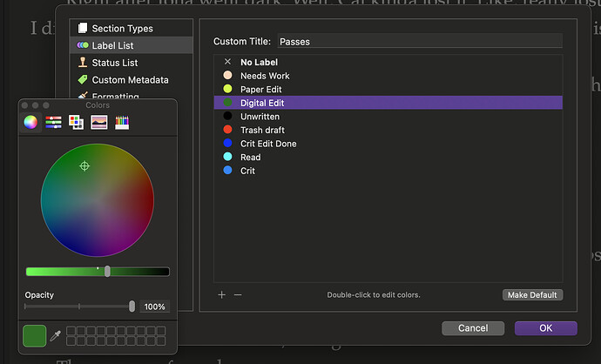Viewport: 601px width, 364px height.
Task: Click Crit Edit Done blue color dot
Action: (227, 143)
